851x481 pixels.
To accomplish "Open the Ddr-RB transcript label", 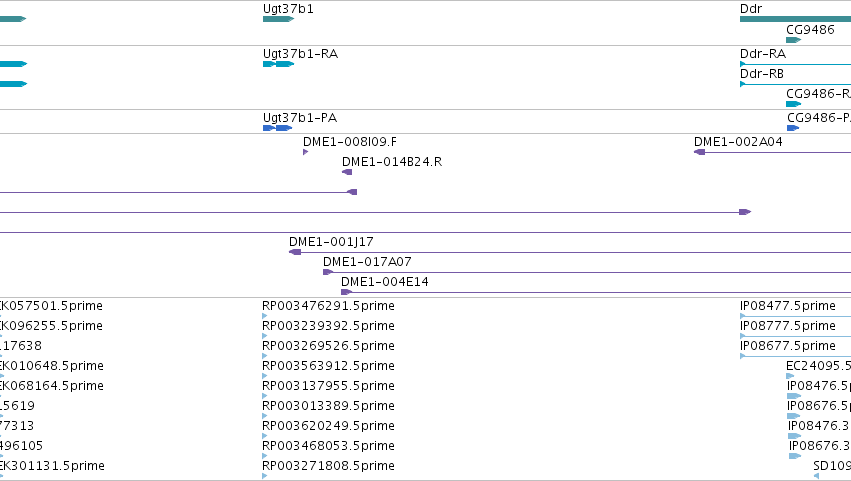I will pyautogui.click(x=761, y=74).
